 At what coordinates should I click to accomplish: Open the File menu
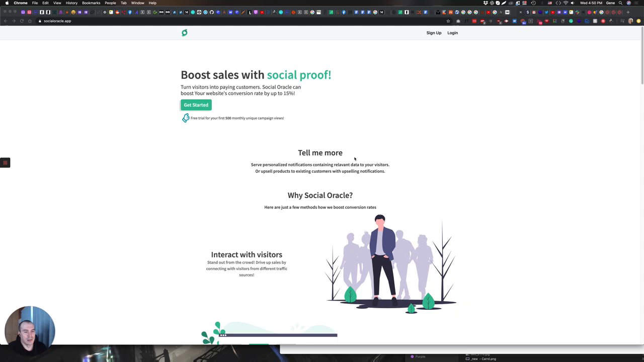(x=35, y=3)
